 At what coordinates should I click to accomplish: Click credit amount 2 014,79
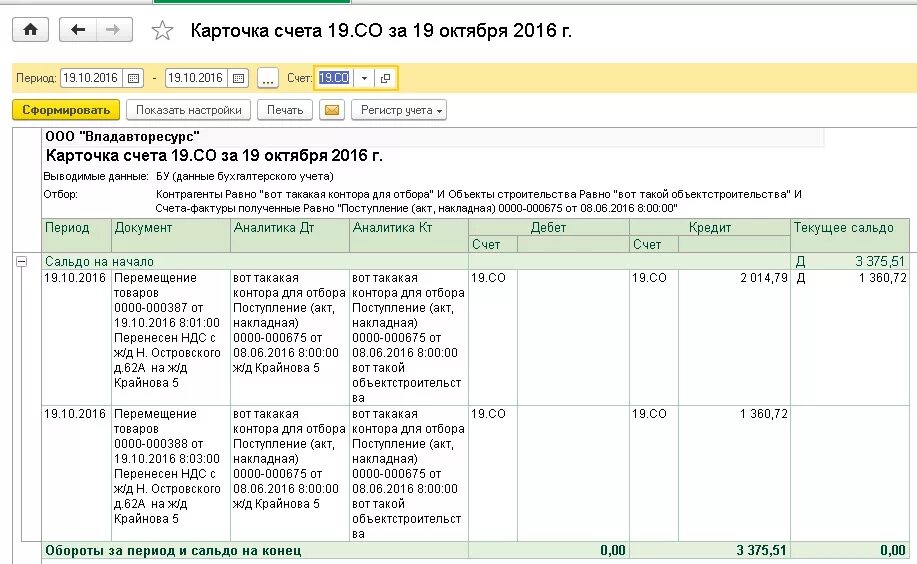[x=764, y=278]
